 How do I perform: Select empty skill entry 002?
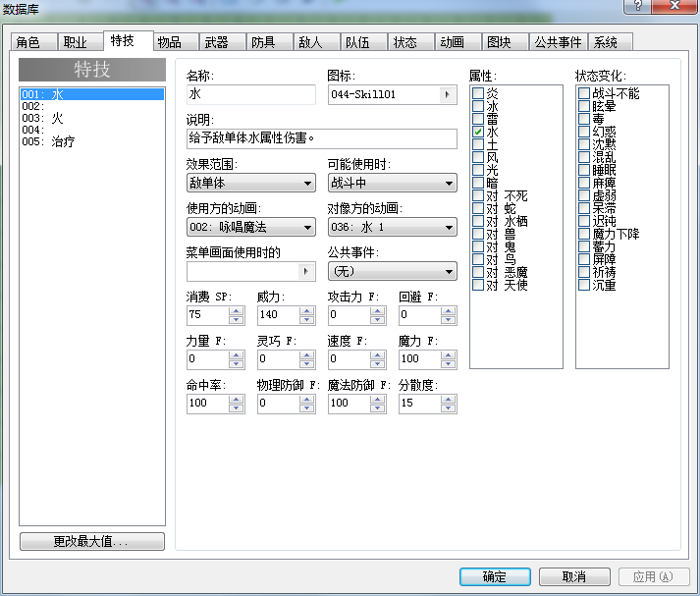click(92, 106)
